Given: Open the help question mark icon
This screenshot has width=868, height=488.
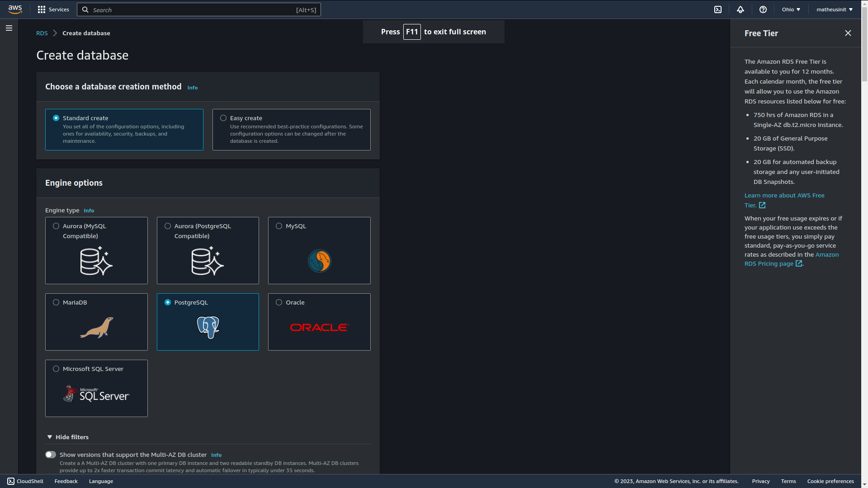Looking at the screenshot, I should click(x=763, y=9).
